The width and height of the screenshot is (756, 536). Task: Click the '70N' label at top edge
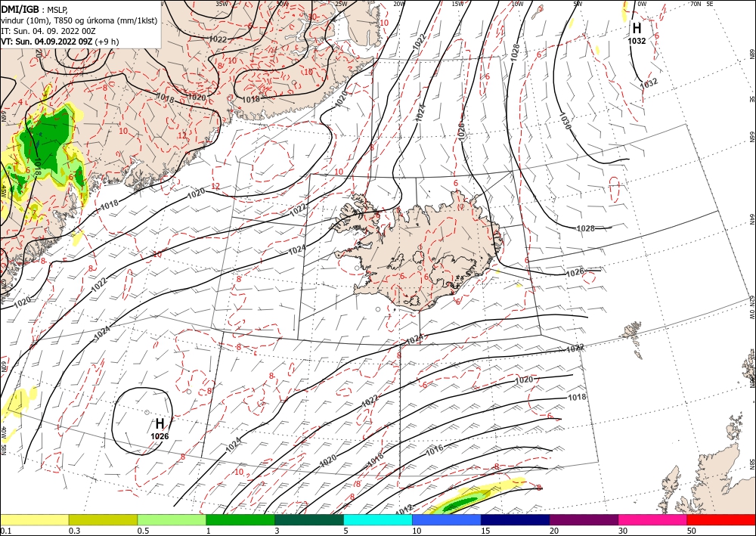[x=696, y=4]
